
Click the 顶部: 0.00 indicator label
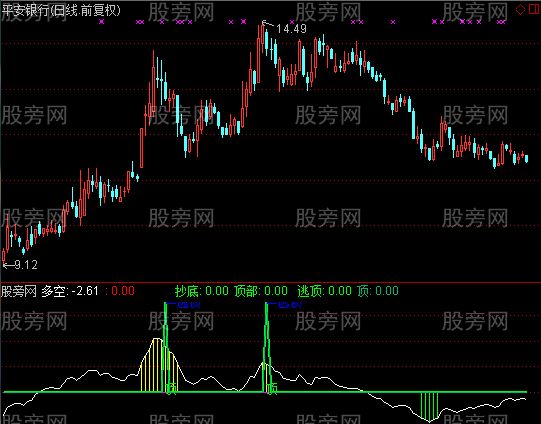[x=261, y=291]
